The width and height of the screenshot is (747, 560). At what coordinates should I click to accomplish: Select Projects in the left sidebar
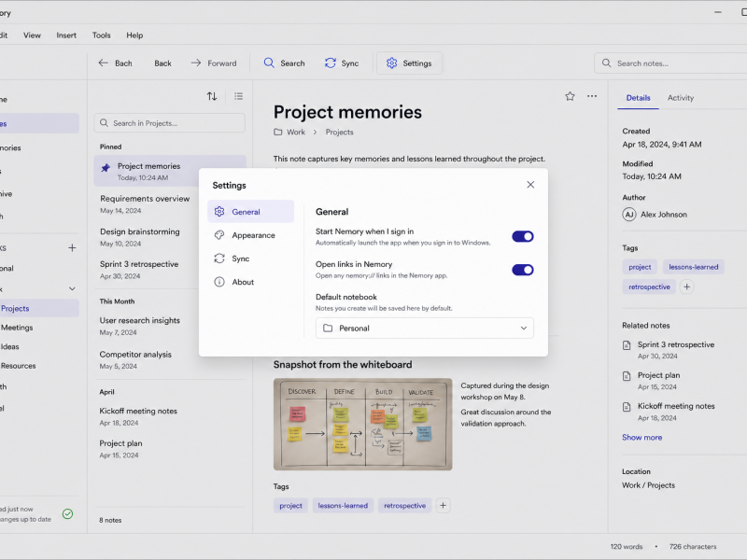click(x=39, y=308)
